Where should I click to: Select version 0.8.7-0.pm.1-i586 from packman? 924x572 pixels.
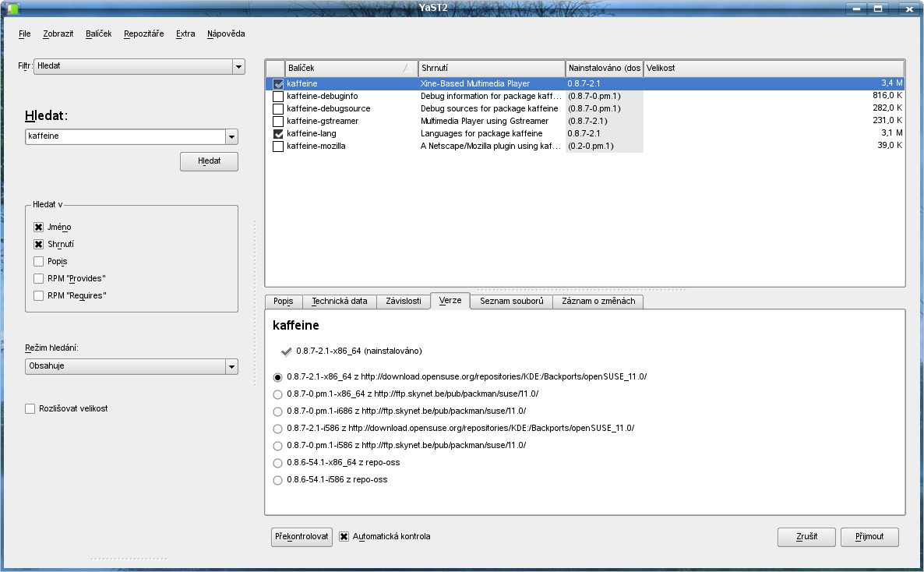[277, 446]
